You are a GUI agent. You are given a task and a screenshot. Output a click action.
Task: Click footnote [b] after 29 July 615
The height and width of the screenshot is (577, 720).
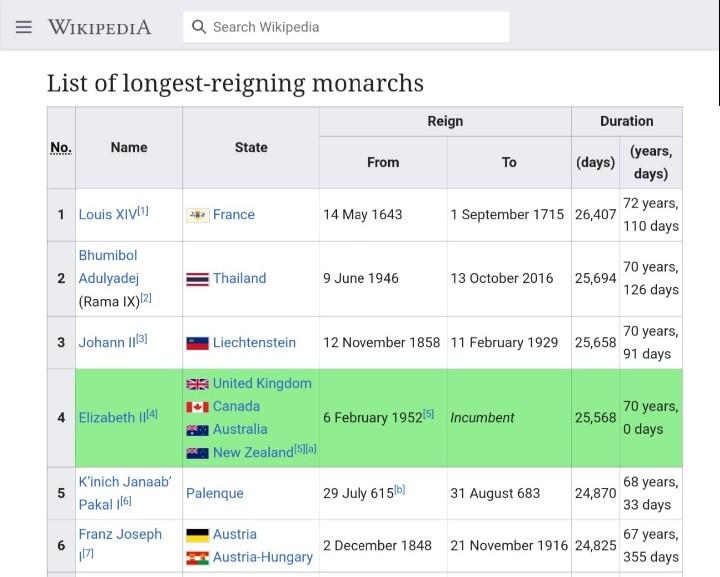click(x=399, y=489)
